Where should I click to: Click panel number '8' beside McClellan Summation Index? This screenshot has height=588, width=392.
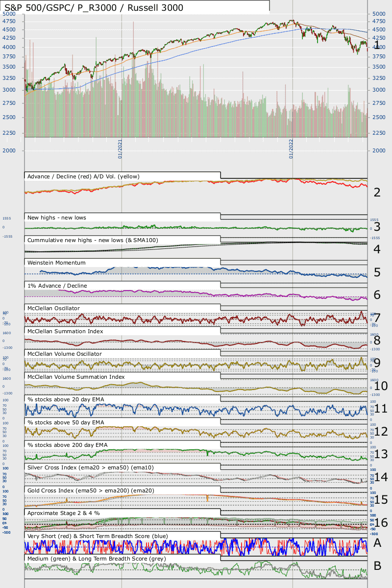click(x=377, y=340)
